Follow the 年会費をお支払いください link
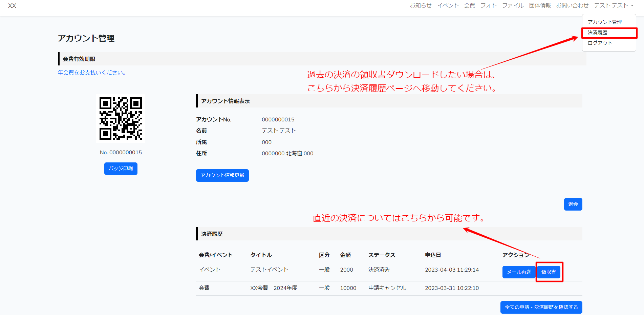The height and width of the screenshot is (315, 644). click(x=93, y=73)
